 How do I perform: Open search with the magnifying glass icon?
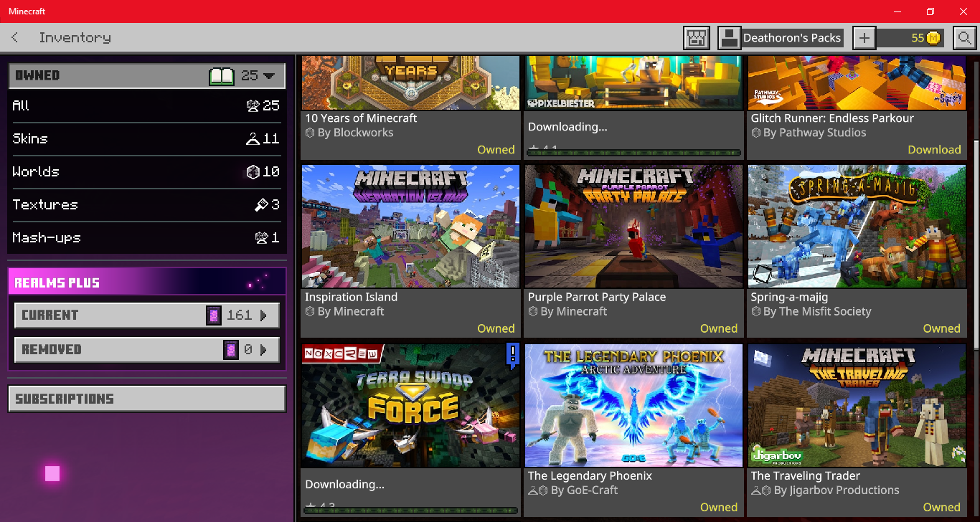pos(964,38)
